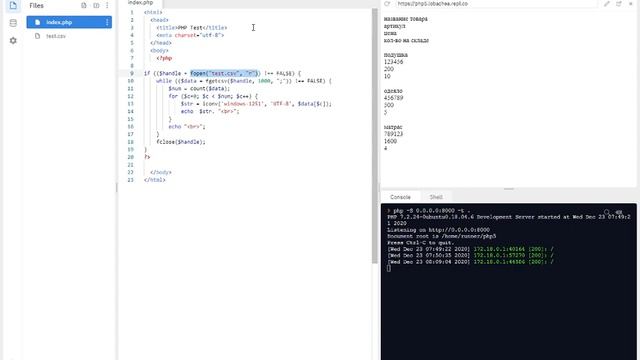Reload the web preview with refresh icon
Viewport: 640px width, 360px height.
click(387, 4)
